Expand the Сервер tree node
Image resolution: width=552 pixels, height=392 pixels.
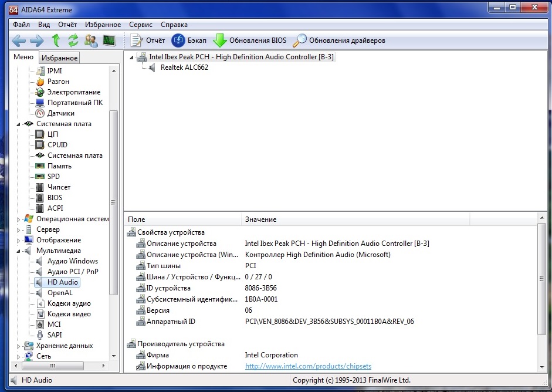18,230
